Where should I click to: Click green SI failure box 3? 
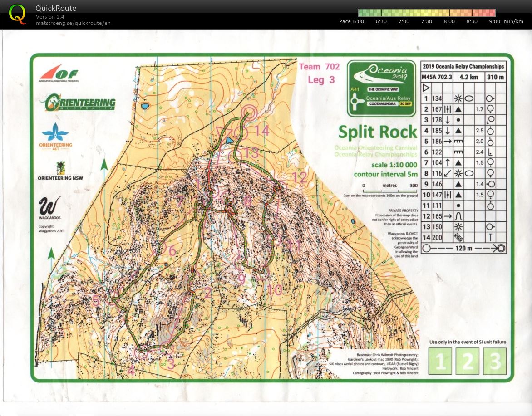pyautogui.click(x=495, y=361)
